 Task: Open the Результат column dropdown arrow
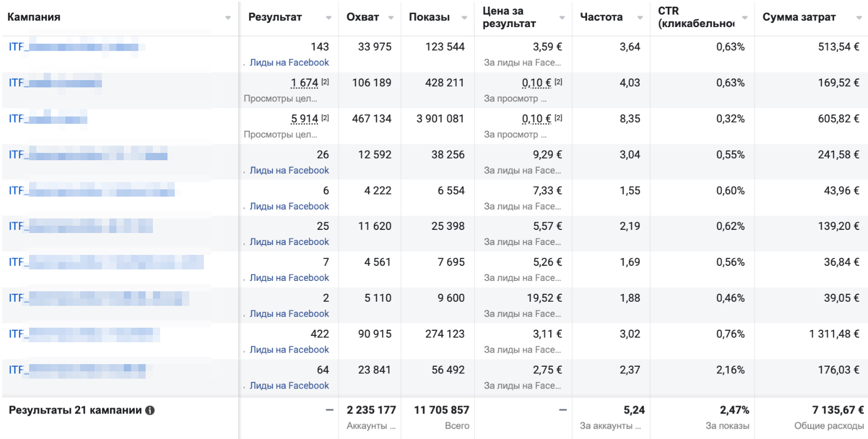pos(329,18)
